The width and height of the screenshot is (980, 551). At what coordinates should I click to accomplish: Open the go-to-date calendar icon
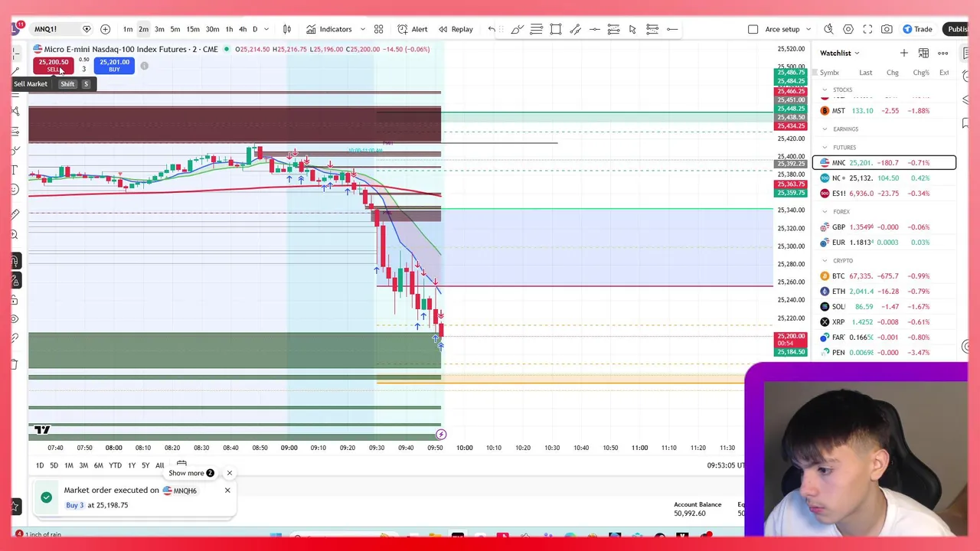click(x=181, y=465)
